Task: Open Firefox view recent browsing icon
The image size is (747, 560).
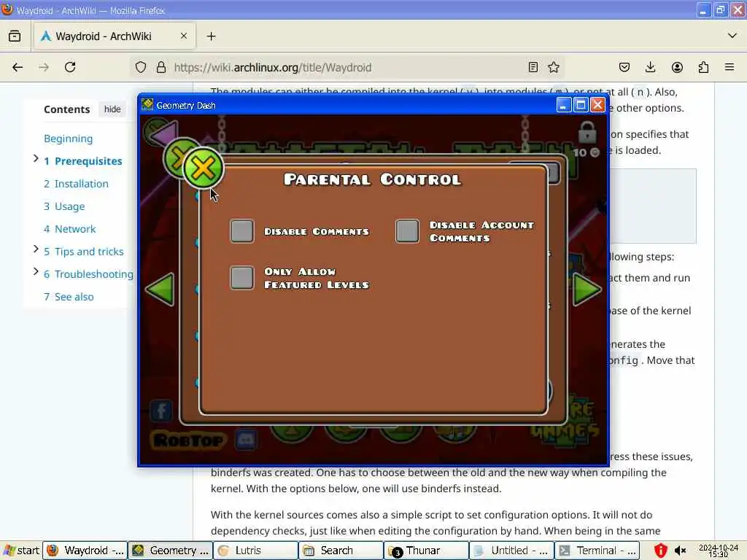Action: pyautogui.click(x=15, y=36)
